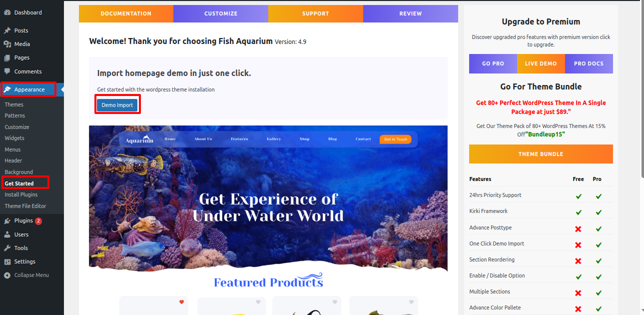Click the Dashboard gauge icon
The height and width of the screenshot is (315, 644).
tap(7, 12)
